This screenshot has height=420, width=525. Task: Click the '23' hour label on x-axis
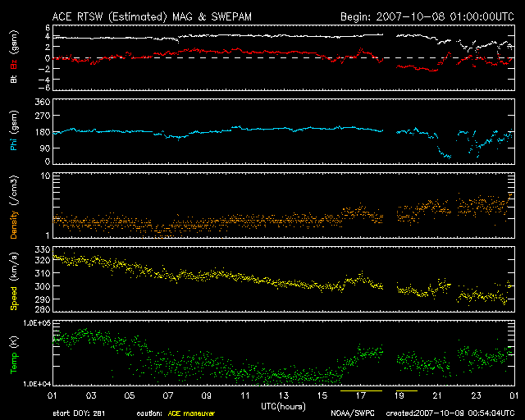pyautogui.click(x=476, y=396)
